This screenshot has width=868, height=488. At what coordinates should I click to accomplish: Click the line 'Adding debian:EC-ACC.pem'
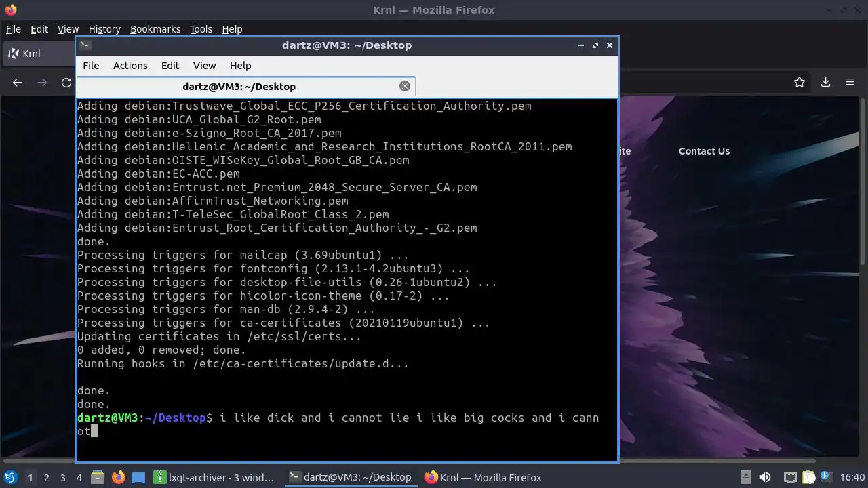(159, 174)
